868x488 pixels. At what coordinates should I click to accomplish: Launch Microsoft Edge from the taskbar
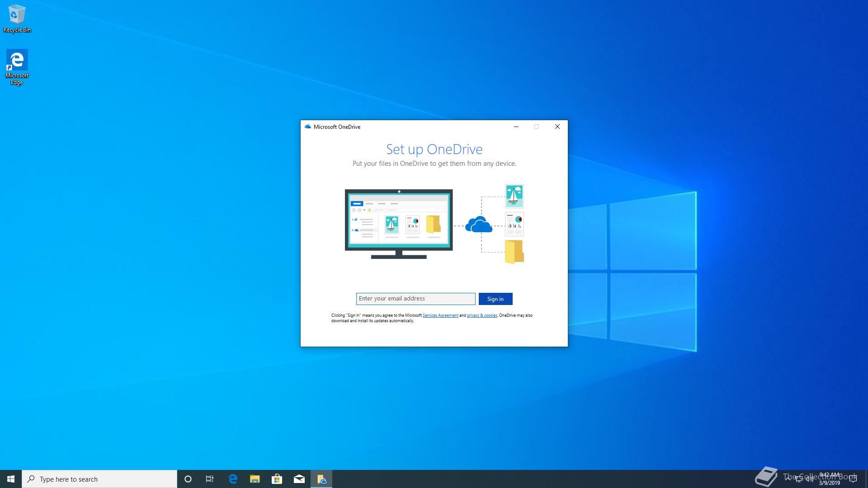click(x=233, y=479)
